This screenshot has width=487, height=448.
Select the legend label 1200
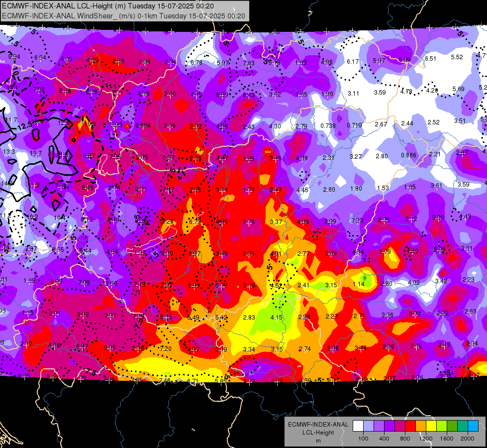pos(425,439)
